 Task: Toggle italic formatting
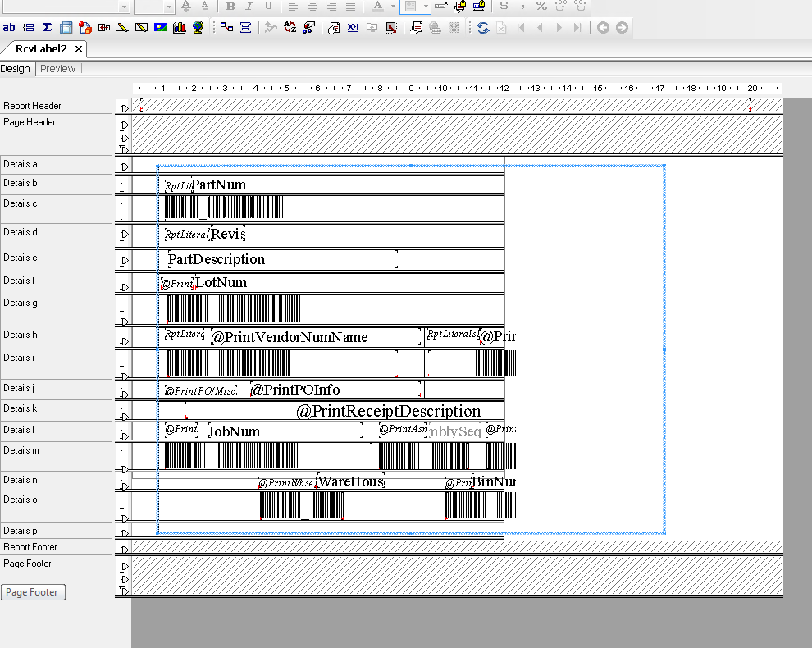click(x=249, y=7)
